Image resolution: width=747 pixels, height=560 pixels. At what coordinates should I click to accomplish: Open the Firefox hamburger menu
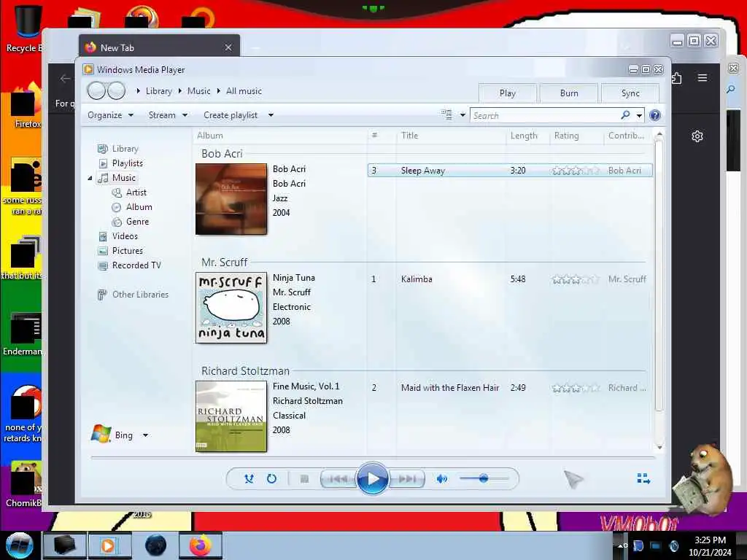click(703, 77)
